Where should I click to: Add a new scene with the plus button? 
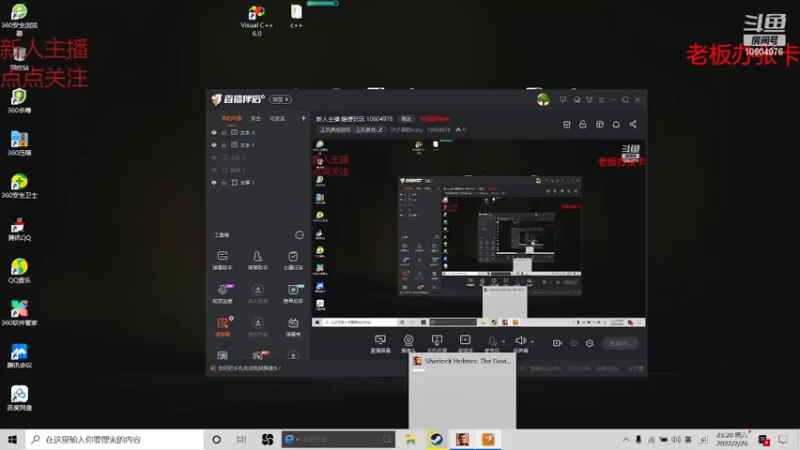(x=303, y=118)
